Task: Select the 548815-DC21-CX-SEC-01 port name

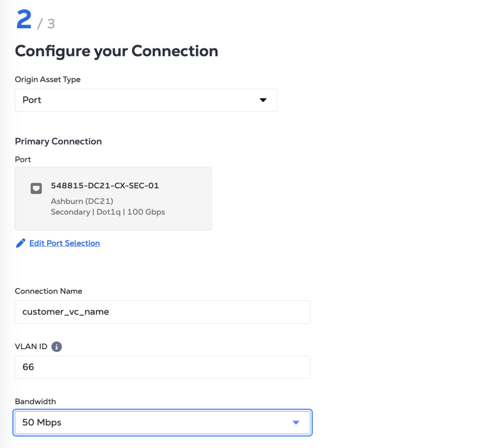Action: [x=105, y=186]
